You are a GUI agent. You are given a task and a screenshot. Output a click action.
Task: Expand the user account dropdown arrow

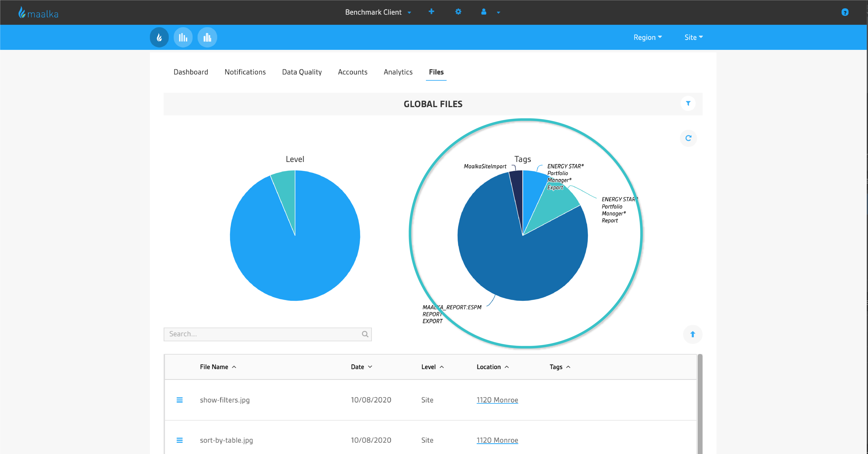click(x=498, y=13)
